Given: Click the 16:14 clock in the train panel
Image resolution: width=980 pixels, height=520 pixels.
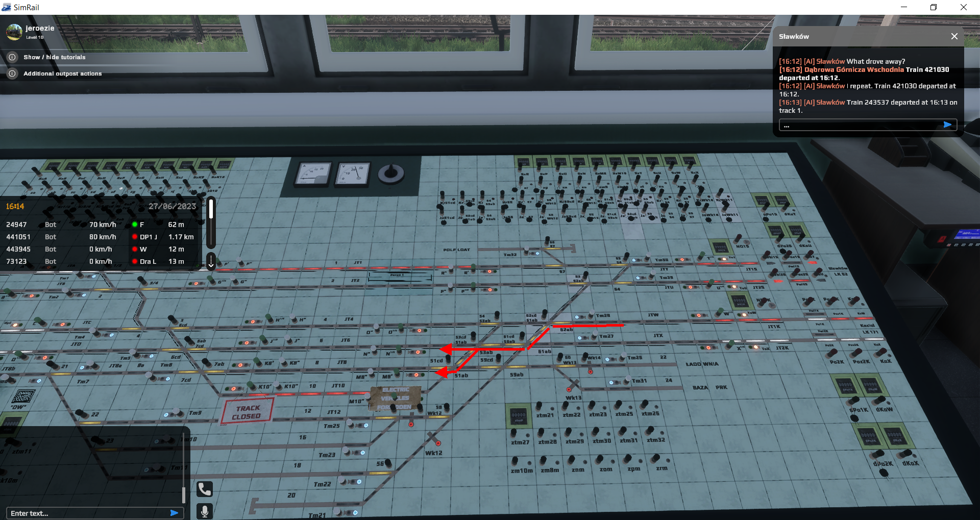Looking at the screenshot, I should pyautogui.click(x=15, y=206).
